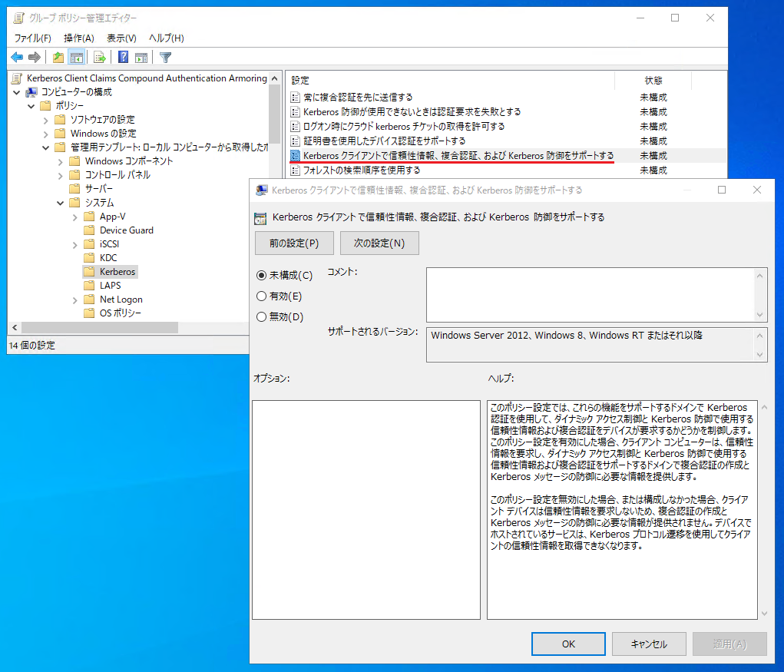Click the Device Guard folder icon
This screenshot has width=784, height=672.
(89, 230)
